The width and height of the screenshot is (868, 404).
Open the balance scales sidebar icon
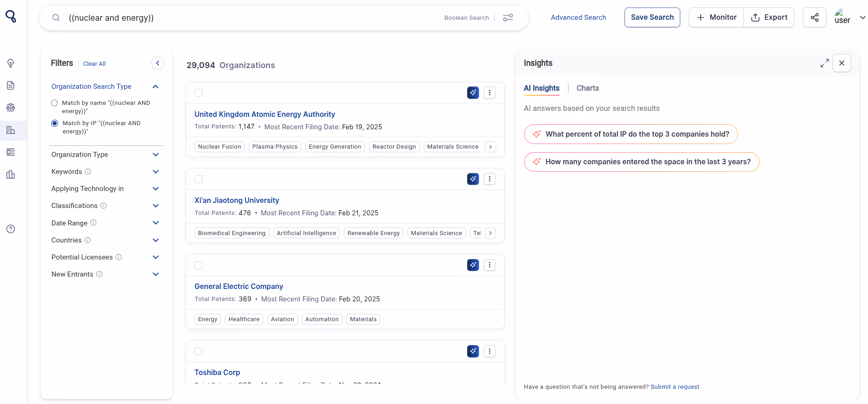[x=11, y=107]
